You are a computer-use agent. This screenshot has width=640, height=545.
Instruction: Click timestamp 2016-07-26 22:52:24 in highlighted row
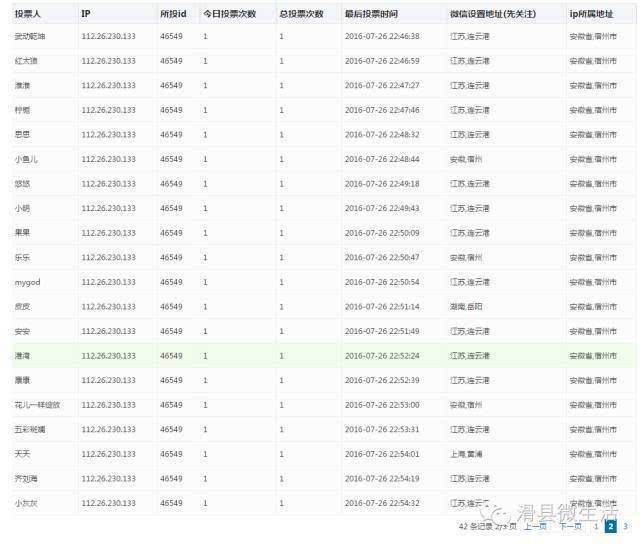pyautogui.click(x=382, y=356)
